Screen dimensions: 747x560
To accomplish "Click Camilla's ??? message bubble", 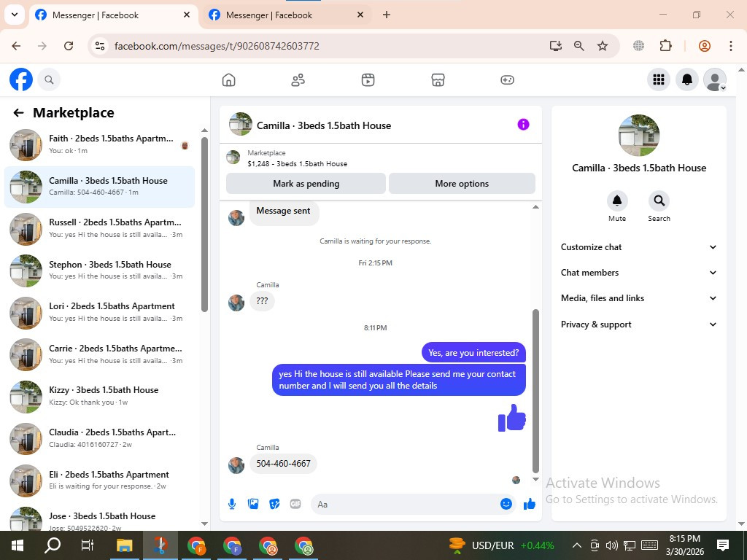I will tap(262, 301).
